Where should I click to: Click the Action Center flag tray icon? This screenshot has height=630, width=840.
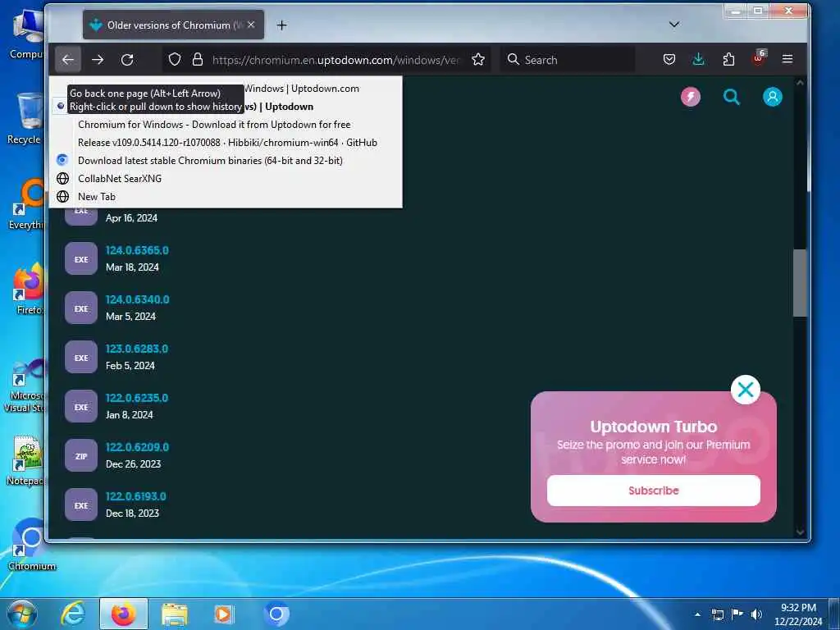[x=737, y=614]
